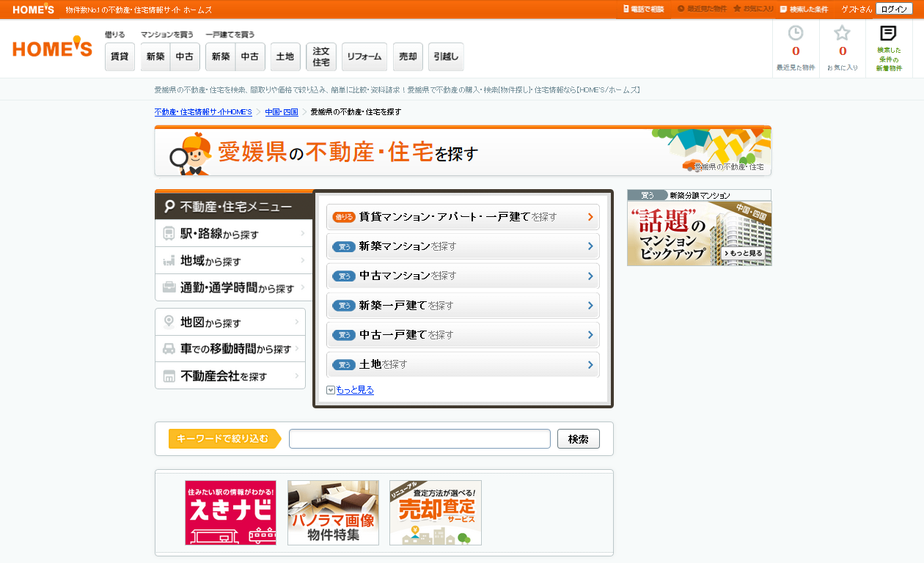Click the building icon beside 不動産会社を探す
Viewport: 924px width, 563px height.
(x=169, y=376)
